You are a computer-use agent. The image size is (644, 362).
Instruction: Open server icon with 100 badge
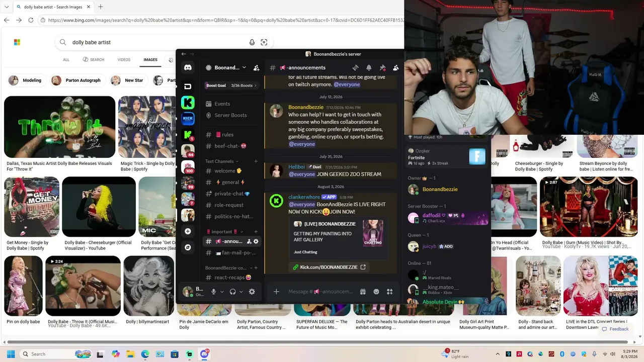click(x=188, y=167)
